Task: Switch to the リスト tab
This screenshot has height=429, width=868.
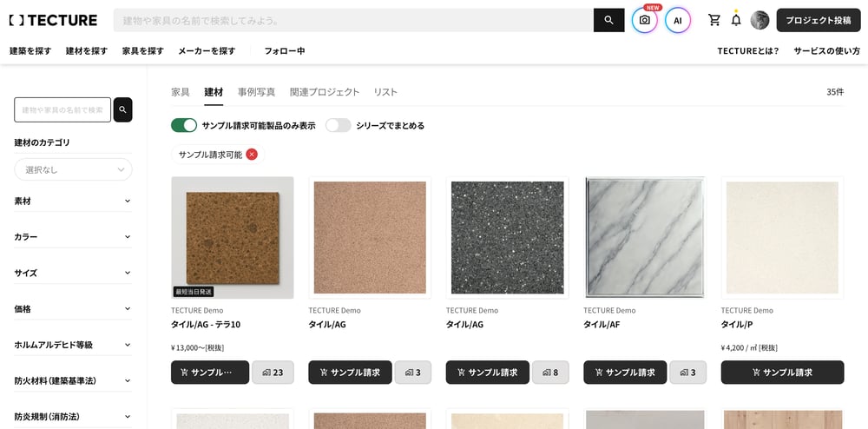Action: 385,92
